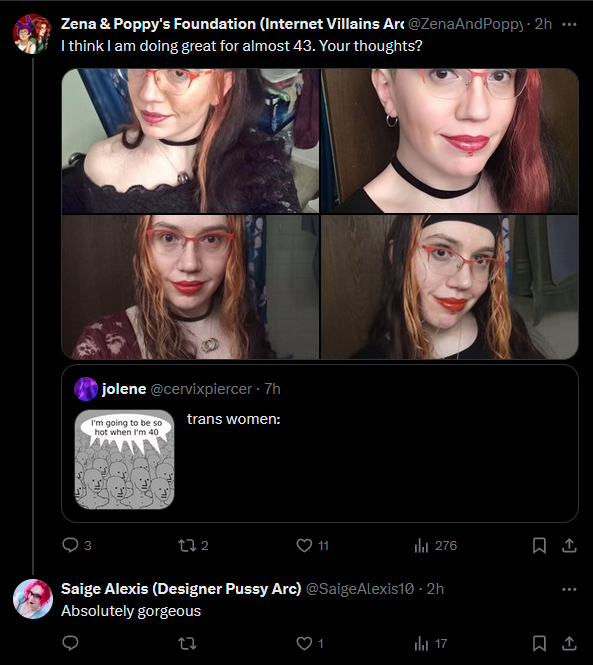Like the post with 11 likes
This screenshot has width=593, height=665.
click(x=312, y=545)
